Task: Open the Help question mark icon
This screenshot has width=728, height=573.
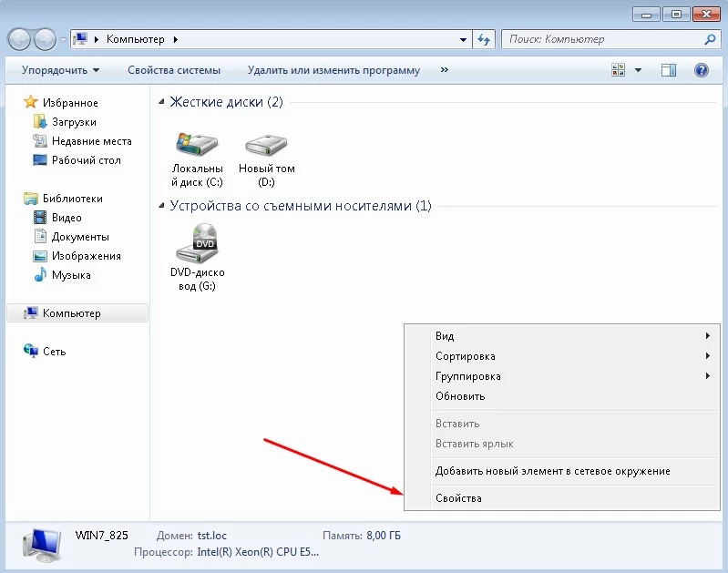Action: click(701, 70)
